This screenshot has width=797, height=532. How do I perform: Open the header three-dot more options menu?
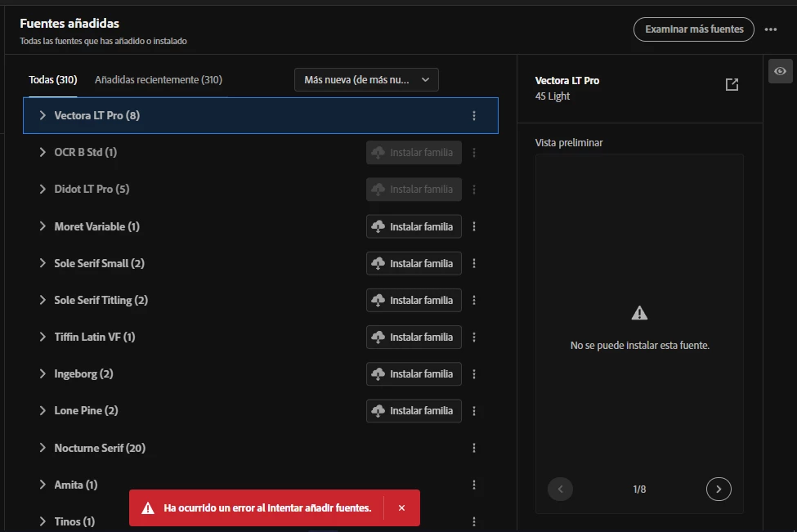click(x=771, y=29)
